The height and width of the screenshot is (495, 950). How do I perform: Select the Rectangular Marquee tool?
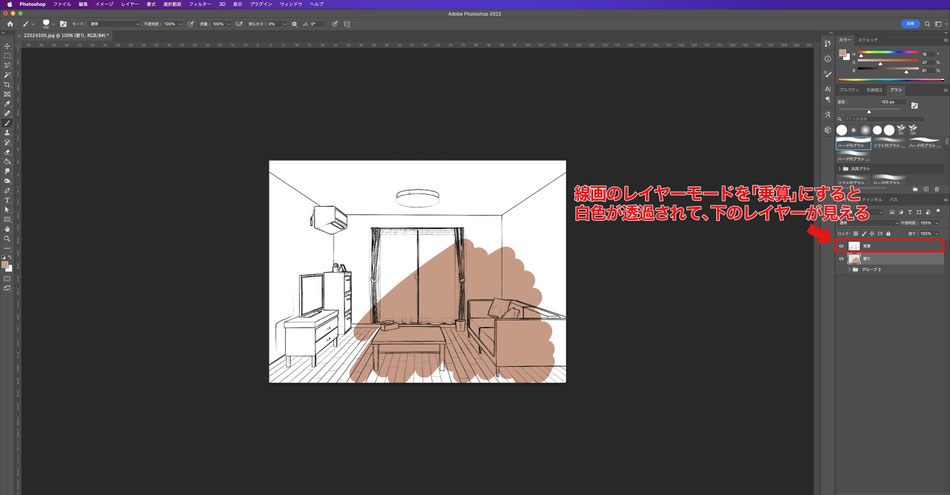(x=7, y=56)
